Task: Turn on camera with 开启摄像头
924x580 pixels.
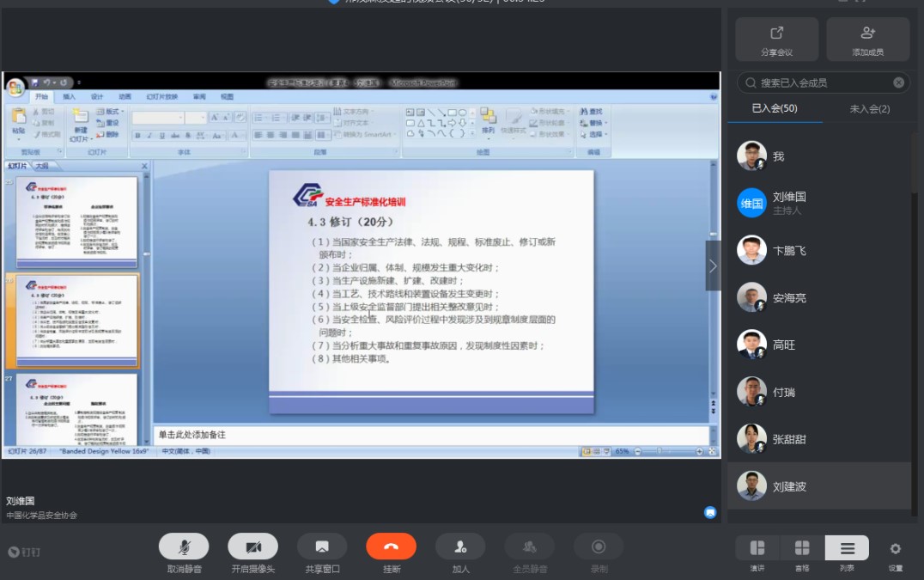Action: (252, 546)
